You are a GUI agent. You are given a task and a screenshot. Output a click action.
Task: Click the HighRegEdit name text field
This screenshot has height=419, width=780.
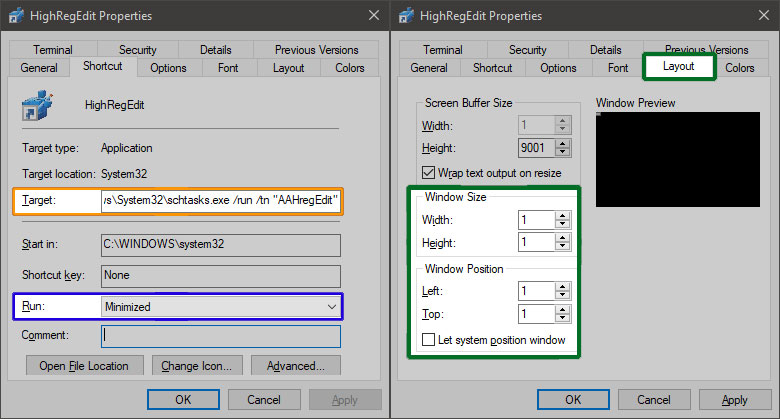[x=114, y=105]
